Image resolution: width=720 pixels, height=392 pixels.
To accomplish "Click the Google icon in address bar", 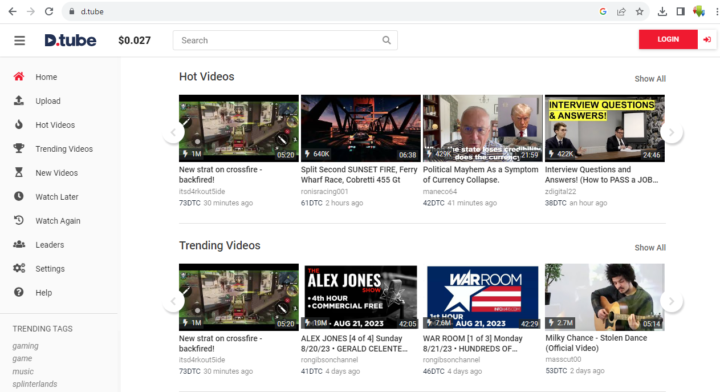I will (x=603, y=11).
